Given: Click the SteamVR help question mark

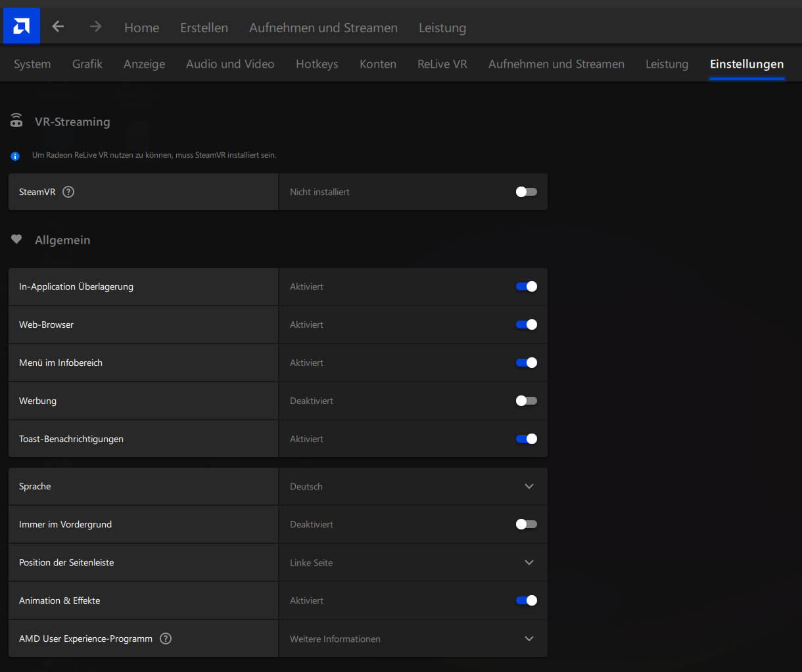Looking at the screenshot, I should point(68,192).
